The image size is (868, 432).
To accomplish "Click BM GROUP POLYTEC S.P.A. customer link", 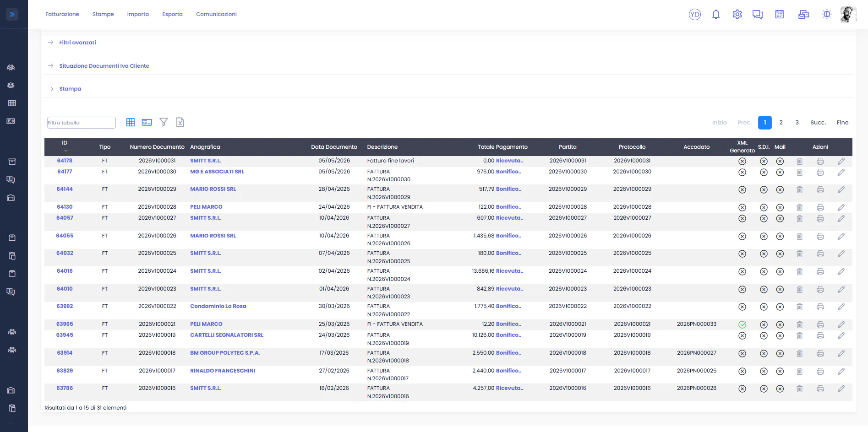I will [225, 353].
